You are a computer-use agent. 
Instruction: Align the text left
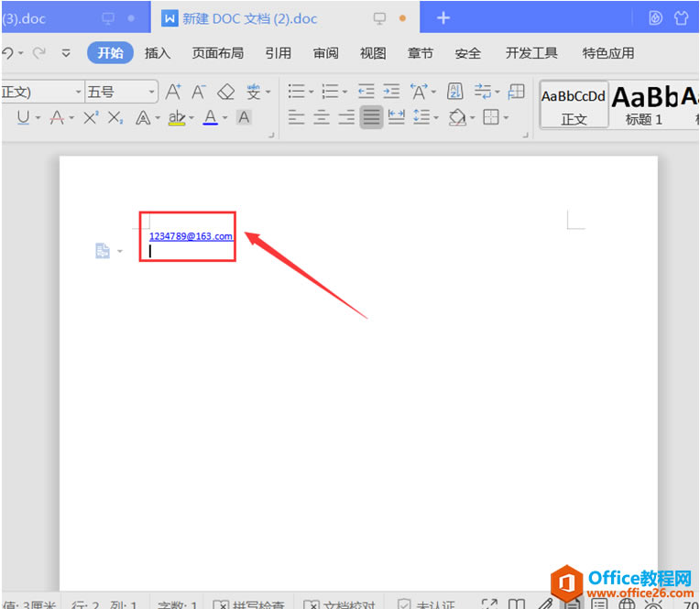pyautogui.click(x=297, y=117)
